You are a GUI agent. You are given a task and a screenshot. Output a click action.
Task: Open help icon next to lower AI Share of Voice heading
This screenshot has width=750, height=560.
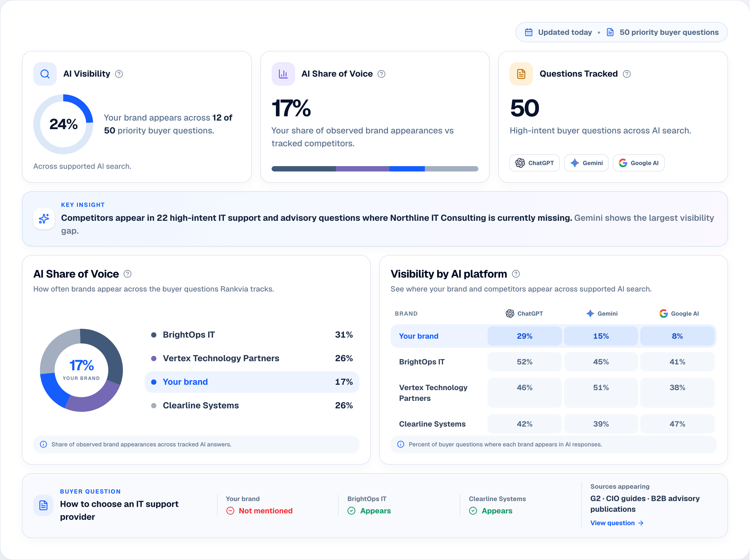pos(127,274)
